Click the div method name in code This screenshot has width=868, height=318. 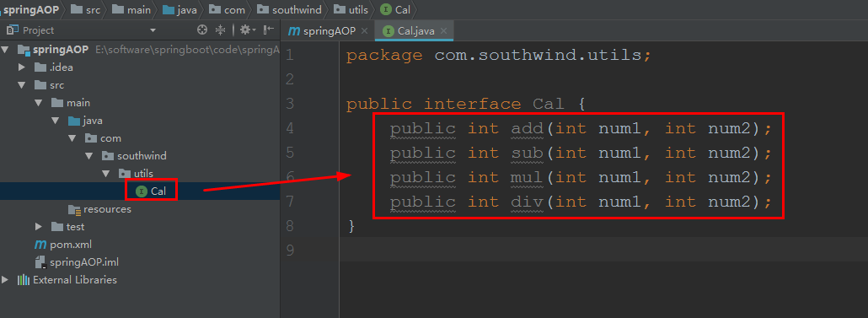(x=528, y=202)
